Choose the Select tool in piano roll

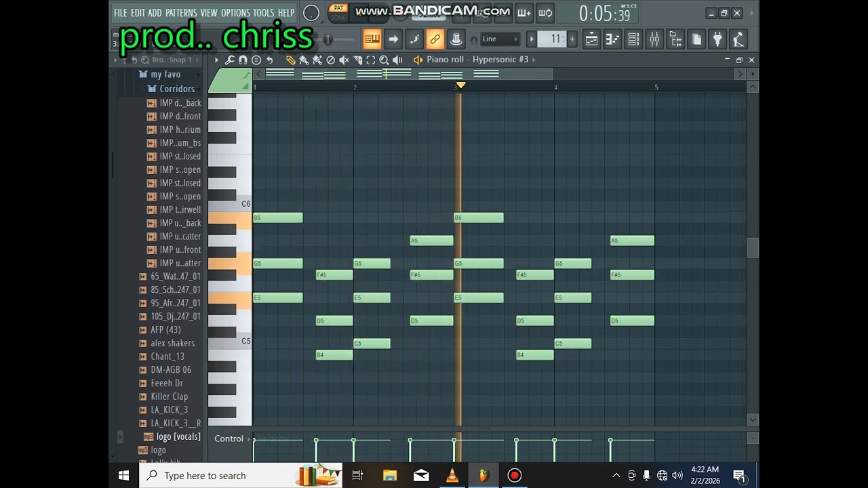click(370, 60)
